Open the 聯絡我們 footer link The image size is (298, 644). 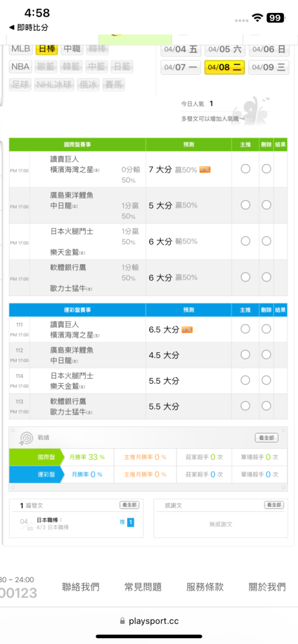click(x=81, y=587)
